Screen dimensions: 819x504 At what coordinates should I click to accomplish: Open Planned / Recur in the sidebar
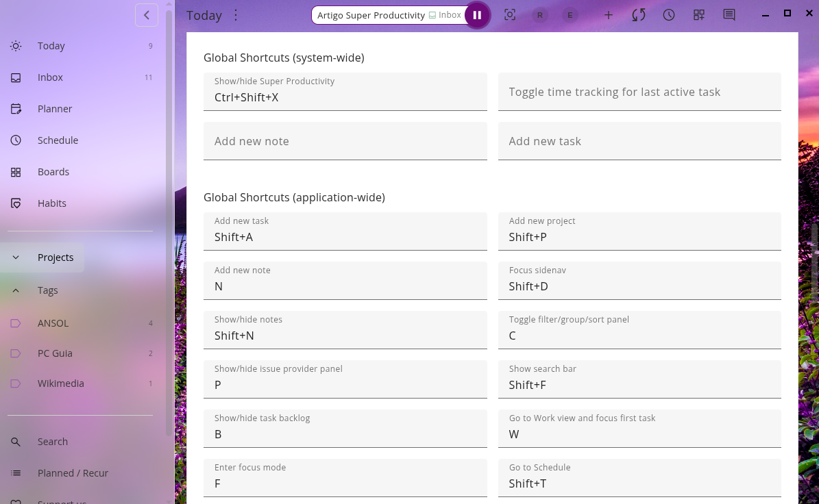(x=73, y=473)
